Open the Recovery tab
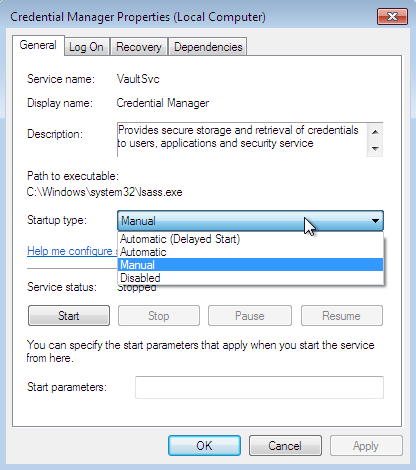The height and width of the screenshot is (470, 416). (x=139, y=47)
